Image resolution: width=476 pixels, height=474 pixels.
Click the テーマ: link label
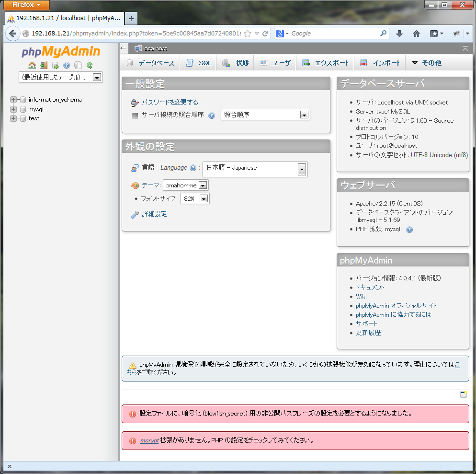click(151, 185)
